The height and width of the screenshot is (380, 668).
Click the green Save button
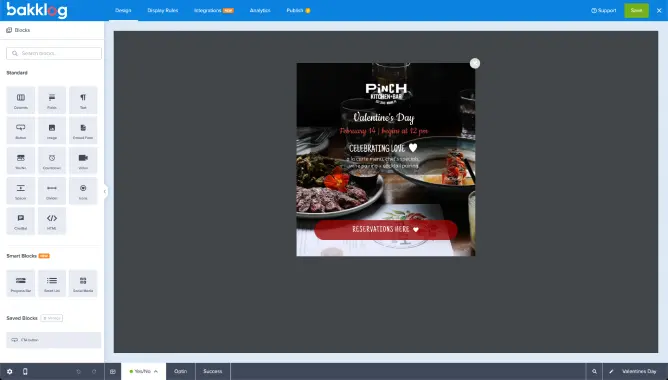pyautogui.click(x=636, y=10)
